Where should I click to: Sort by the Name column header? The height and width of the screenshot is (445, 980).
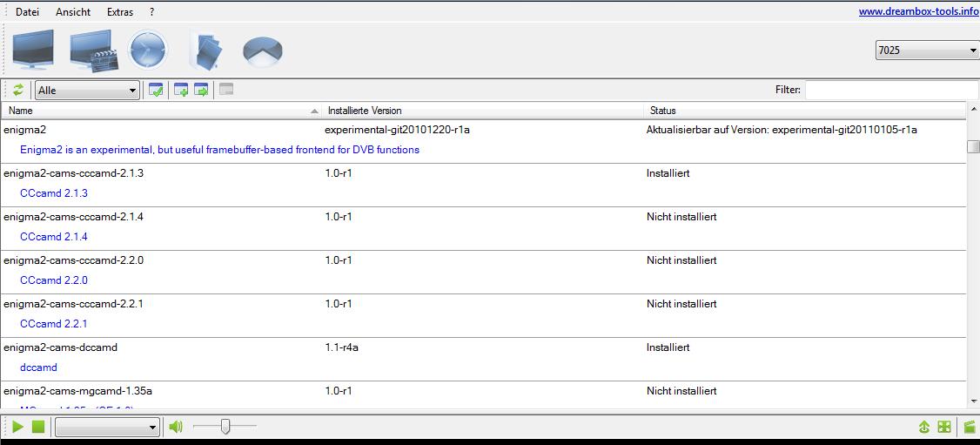pos(161,111)
